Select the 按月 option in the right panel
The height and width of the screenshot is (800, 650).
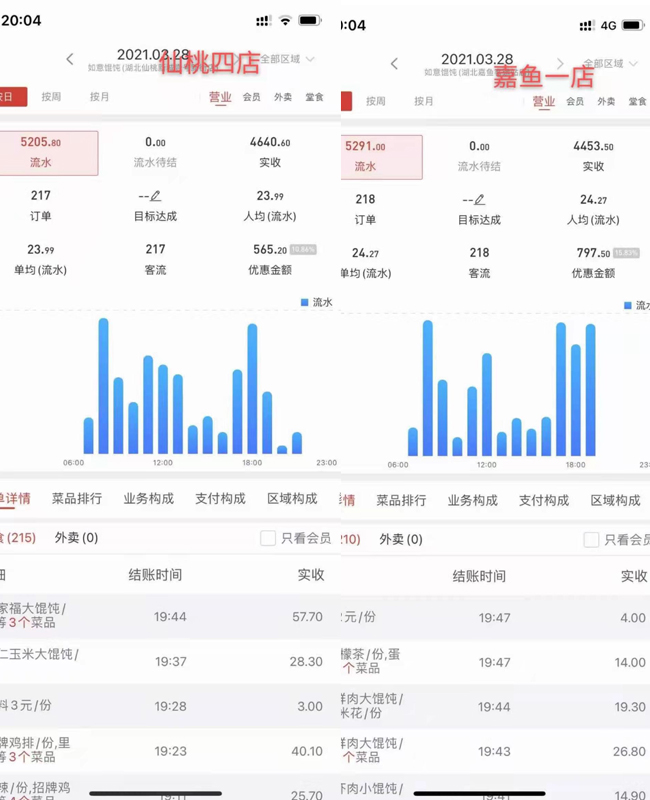click(423, 101)
